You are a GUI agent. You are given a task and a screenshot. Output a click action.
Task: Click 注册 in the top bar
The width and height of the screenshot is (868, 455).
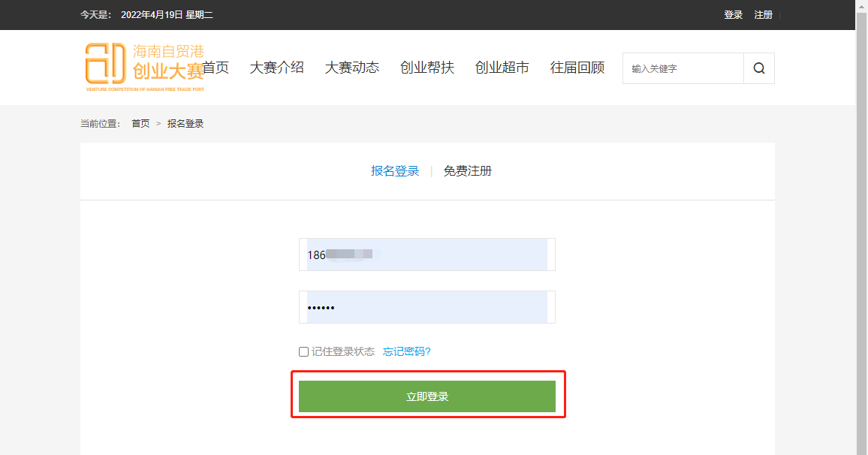pyautogui.click(x=763, y=15)
